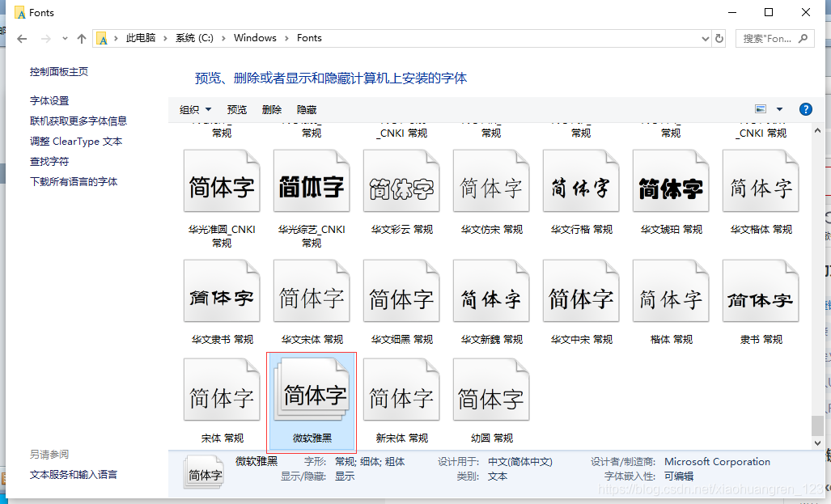831x504 pixels.
Task: Click the vertical scrollbar thumb
Action: point(817,426)
